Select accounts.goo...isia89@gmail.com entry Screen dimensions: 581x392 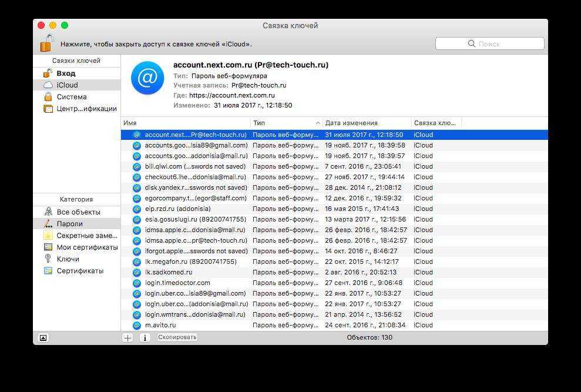pyautogui.click(x=334, y=145)
